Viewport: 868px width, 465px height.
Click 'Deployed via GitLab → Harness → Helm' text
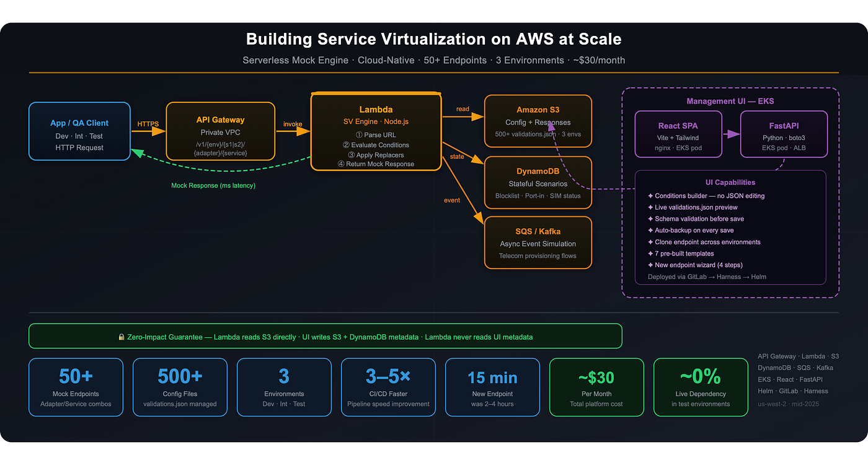click(707, 277)
